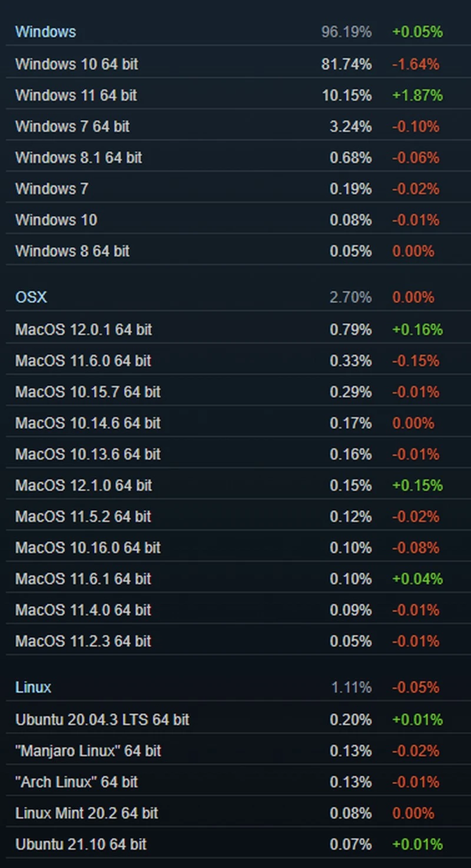Screen dimensions: 471x868
Task: Click the +1.87% change for Windows 11
Action: pyautogui.click(x=417, y=95)
